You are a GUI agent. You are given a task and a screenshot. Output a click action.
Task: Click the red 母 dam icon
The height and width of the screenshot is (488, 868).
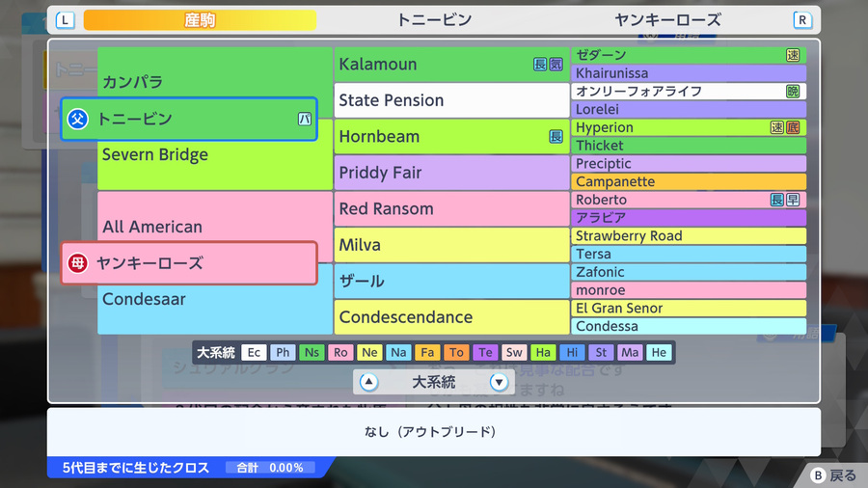coord(77,263)
